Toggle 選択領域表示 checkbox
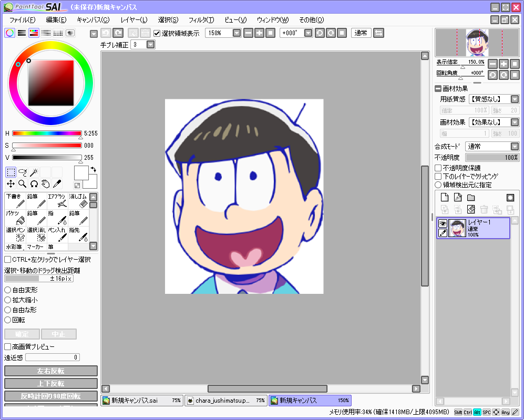 [x=157, y=33]
